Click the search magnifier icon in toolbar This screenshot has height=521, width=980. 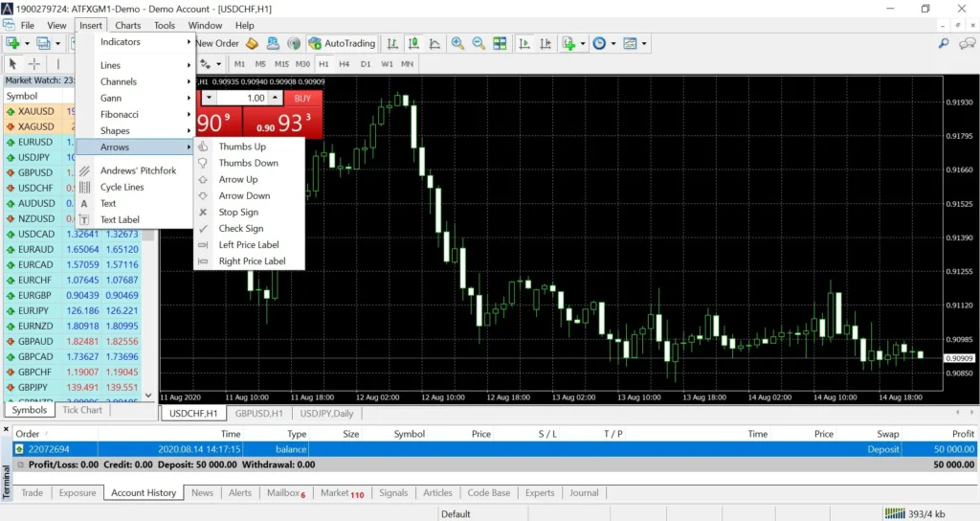944,43
